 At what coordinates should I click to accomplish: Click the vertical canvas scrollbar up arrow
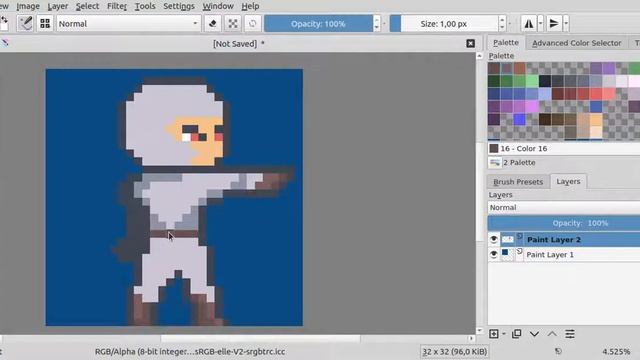pyautogui.click(x=480, y=56)
